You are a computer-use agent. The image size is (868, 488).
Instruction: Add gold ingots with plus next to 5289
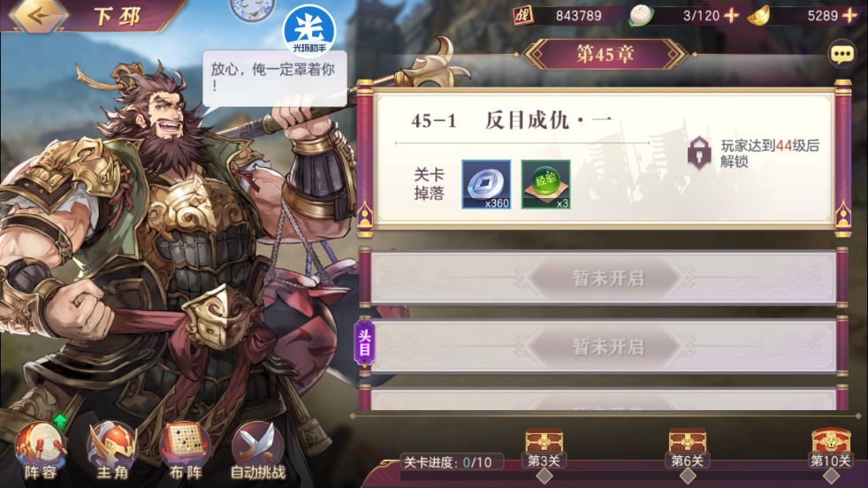tap(849, 16)
